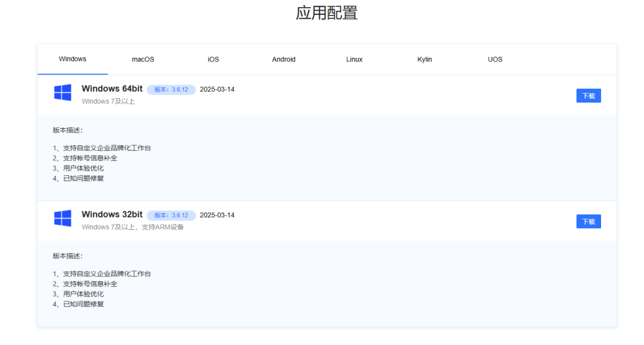Click the 2025-03-14 date beside Windows 64bit

pyautogui.click(x=217, y=89)
